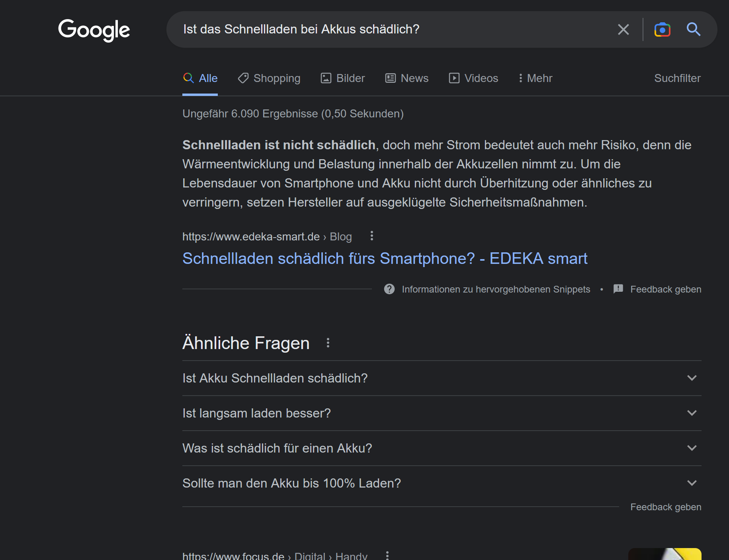The width and height of the screenshot is (729, 560).
Task: Switch to the News tab
Action: coord(407,78)
